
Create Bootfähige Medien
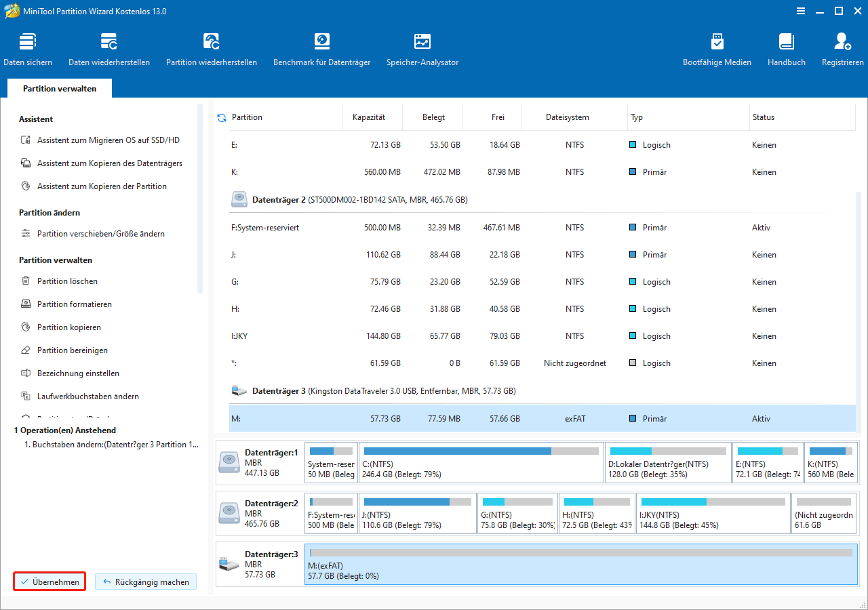tap(717, 49)
